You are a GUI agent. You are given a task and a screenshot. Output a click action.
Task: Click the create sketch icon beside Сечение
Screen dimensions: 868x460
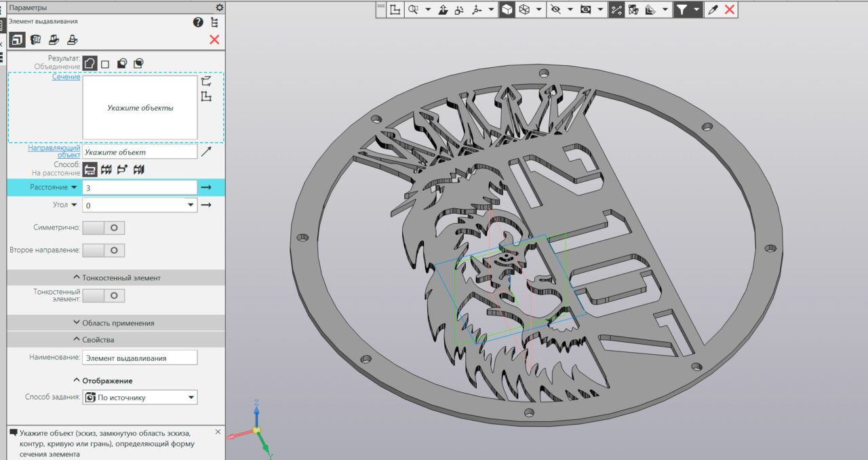click(207, 97)
